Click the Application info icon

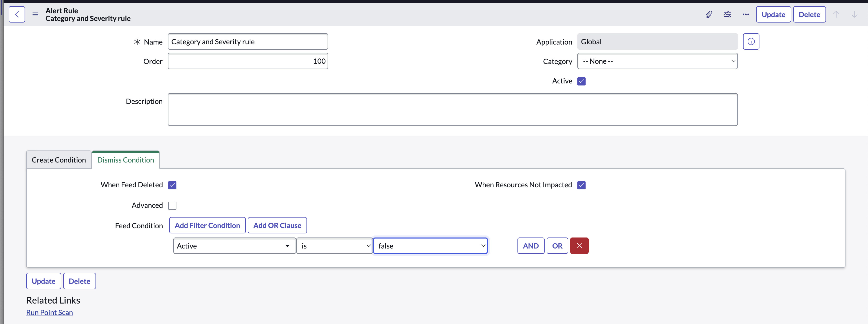[x=751, y=41]
